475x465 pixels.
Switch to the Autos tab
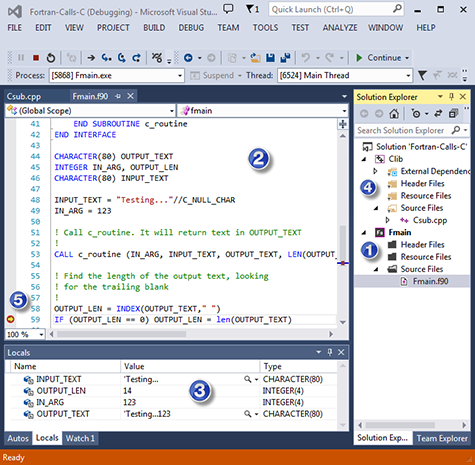click(x=18, y=438)
